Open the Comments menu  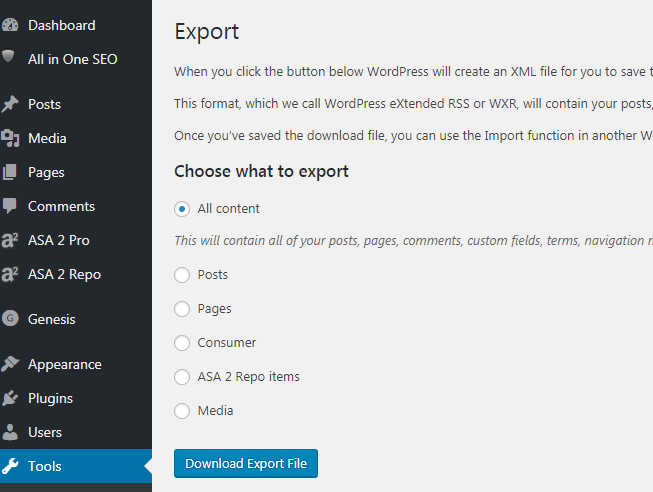click(62, 206)
